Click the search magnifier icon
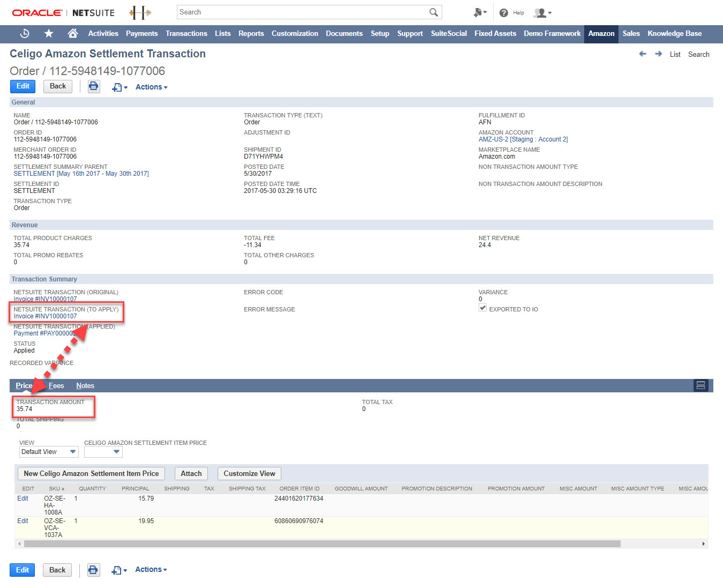 point(434,12)
